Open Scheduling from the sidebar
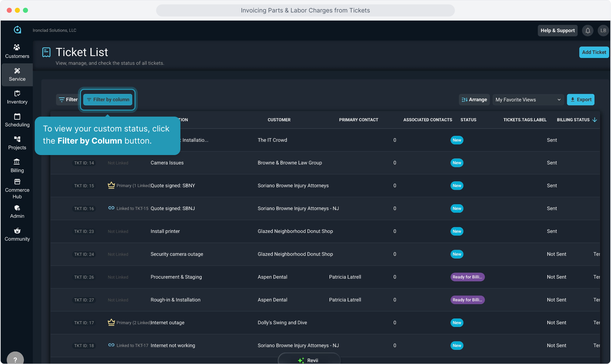The width and height of the screenshot is (611, 364). pyautogui.click(x=17, y=120)
